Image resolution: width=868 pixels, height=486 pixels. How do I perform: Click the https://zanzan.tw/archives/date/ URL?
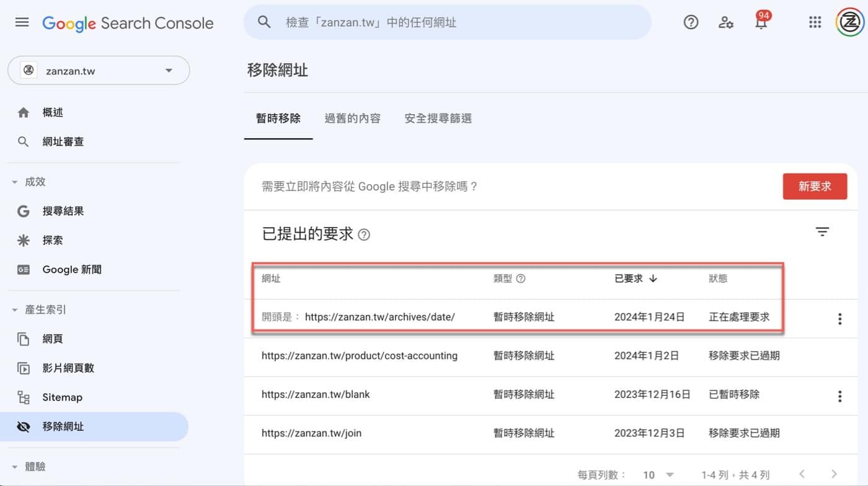click(x=380, y=317)
